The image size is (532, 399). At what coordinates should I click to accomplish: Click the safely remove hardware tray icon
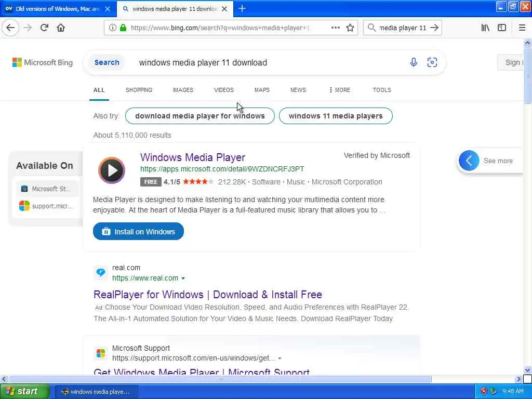[x=494, y=392]
